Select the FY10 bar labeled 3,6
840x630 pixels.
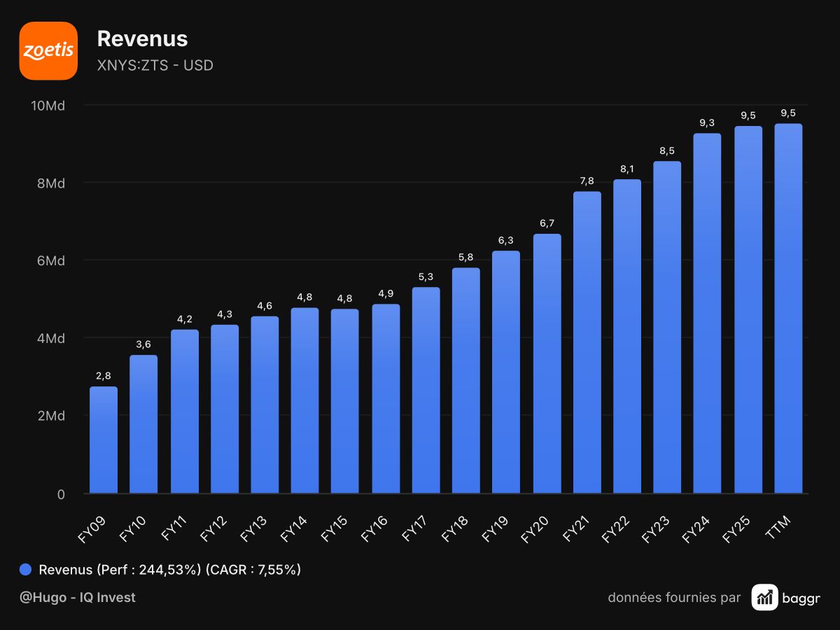pos(143,425)
